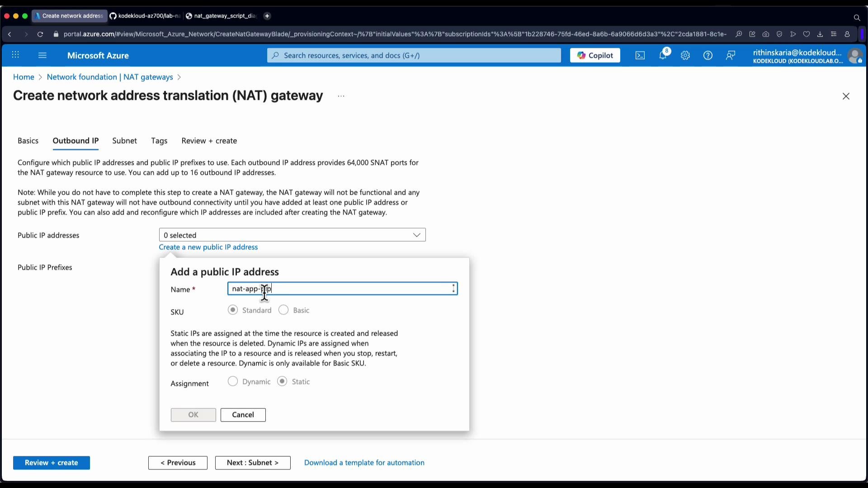Viewport: 868px width, 488px height.
Task: Open the ellipsis next to page title
Action: pyautogui.click(x=341, y=96)
